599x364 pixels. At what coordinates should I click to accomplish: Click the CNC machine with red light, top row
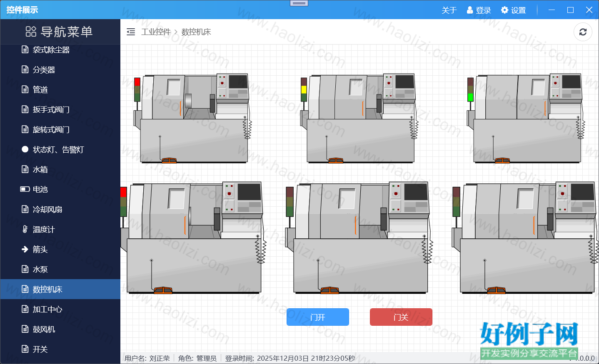(x=192, y=119)
